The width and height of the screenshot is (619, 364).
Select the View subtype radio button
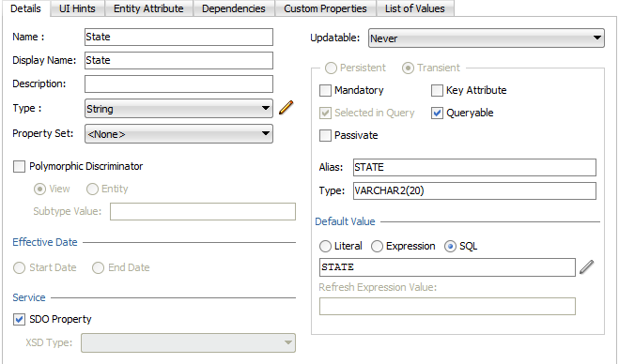pyautogui.click(x=39, y=189)
